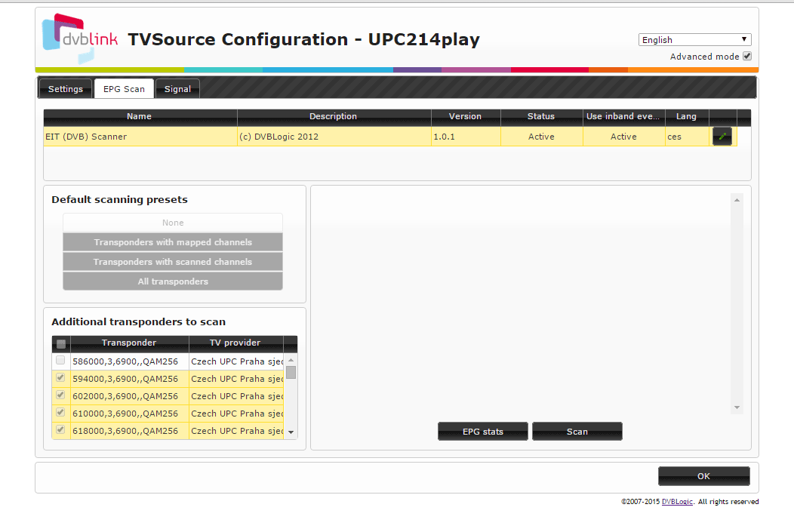Choose the None scanning preset
The image size is (794, 532).
pyautogui.click(x=173, y=223)
